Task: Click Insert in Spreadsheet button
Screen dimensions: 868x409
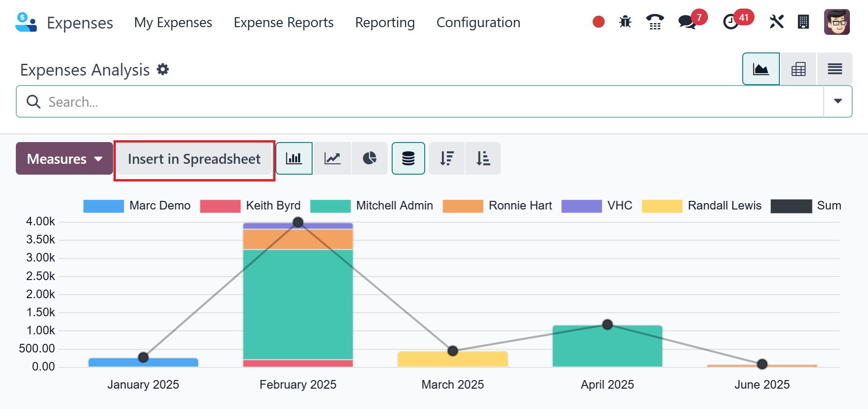Action: pos(194,159)
